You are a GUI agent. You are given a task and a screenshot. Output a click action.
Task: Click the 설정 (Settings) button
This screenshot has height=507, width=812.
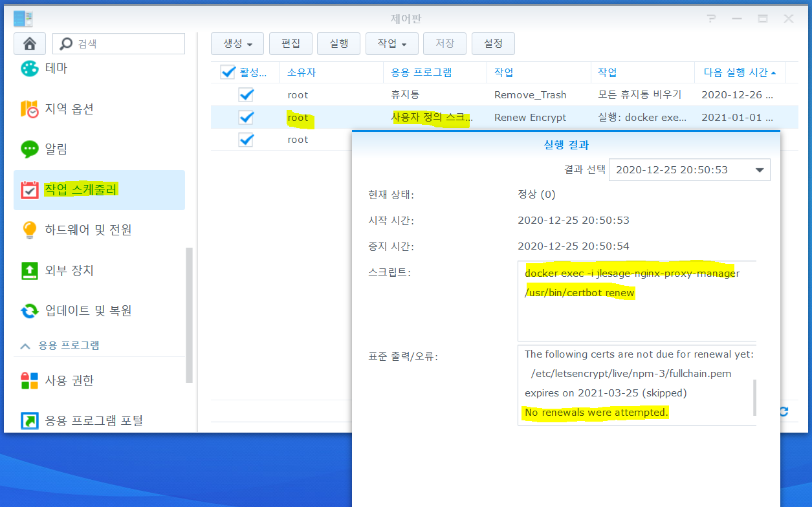pyautogui.click(x=493, y=43)
